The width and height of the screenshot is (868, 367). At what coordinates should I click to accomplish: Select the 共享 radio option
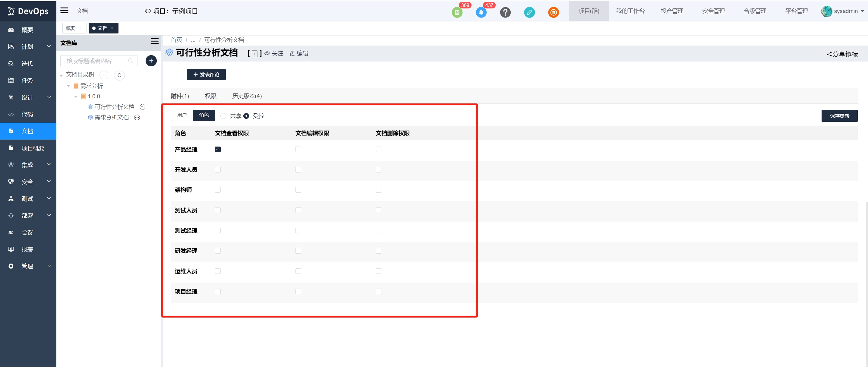point(223,116)
